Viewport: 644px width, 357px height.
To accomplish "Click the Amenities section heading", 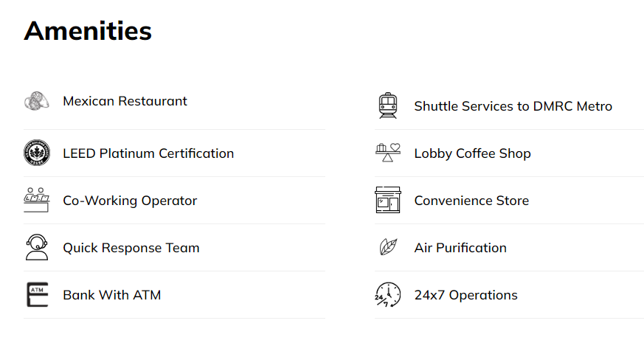I will point(88,31).
